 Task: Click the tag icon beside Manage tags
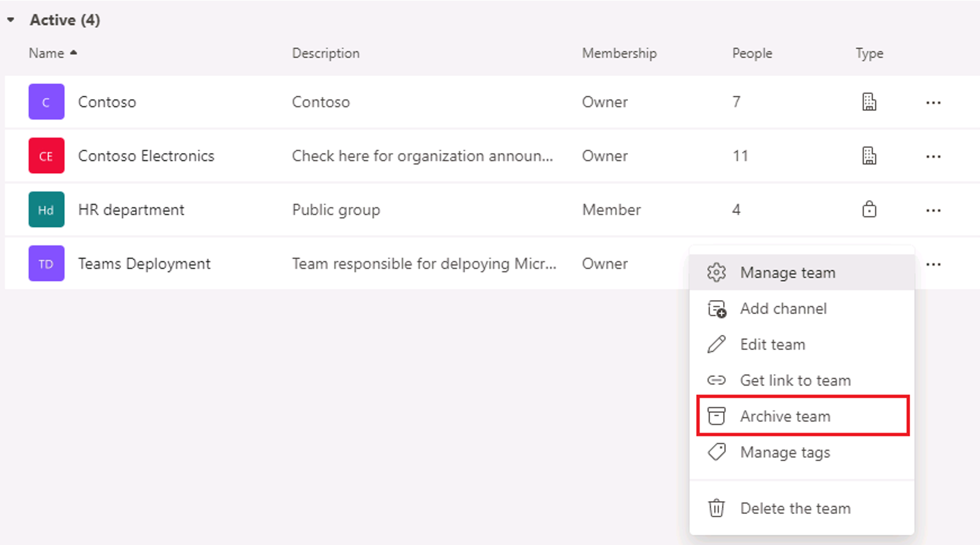[x=716, y=451]
